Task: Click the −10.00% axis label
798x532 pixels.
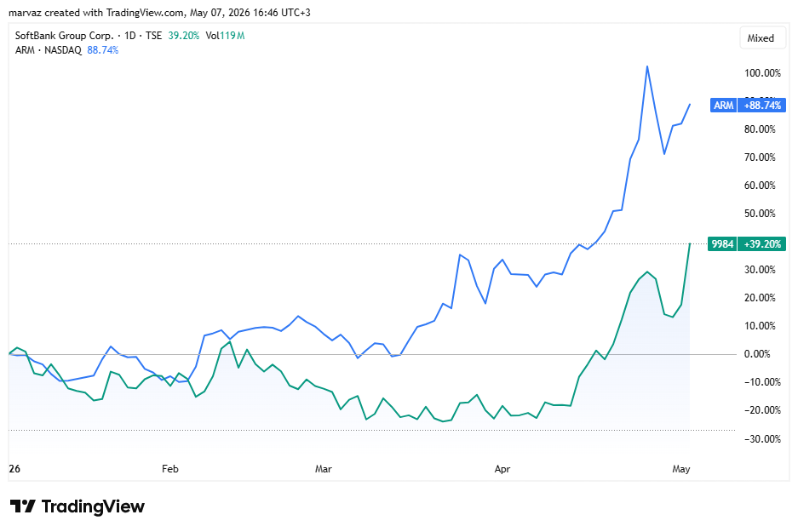Action: 762,382
